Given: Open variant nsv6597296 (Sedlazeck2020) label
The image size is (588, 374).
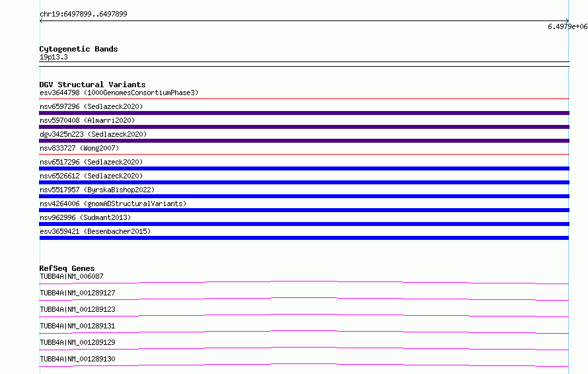Looking at the screenshot, I should click(91, 106).
